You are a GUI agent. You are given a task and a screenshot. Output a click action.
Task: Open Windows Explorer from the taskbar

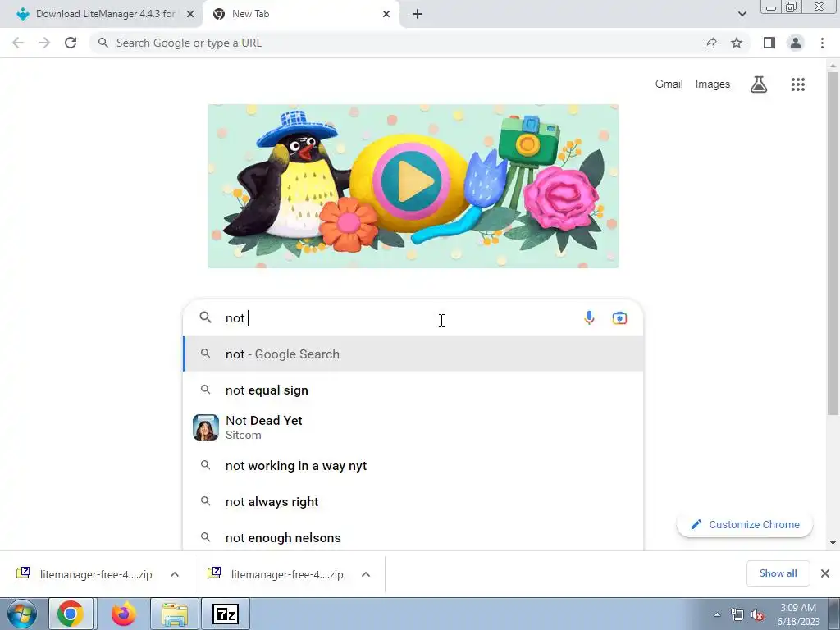point(175,614)
